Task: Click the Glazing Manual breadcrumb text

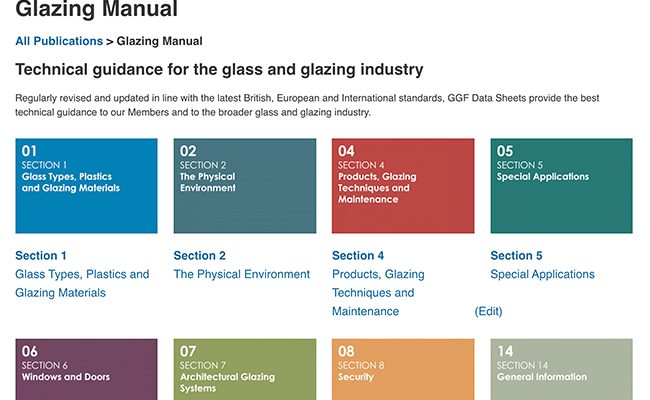Action: [160, 41]
